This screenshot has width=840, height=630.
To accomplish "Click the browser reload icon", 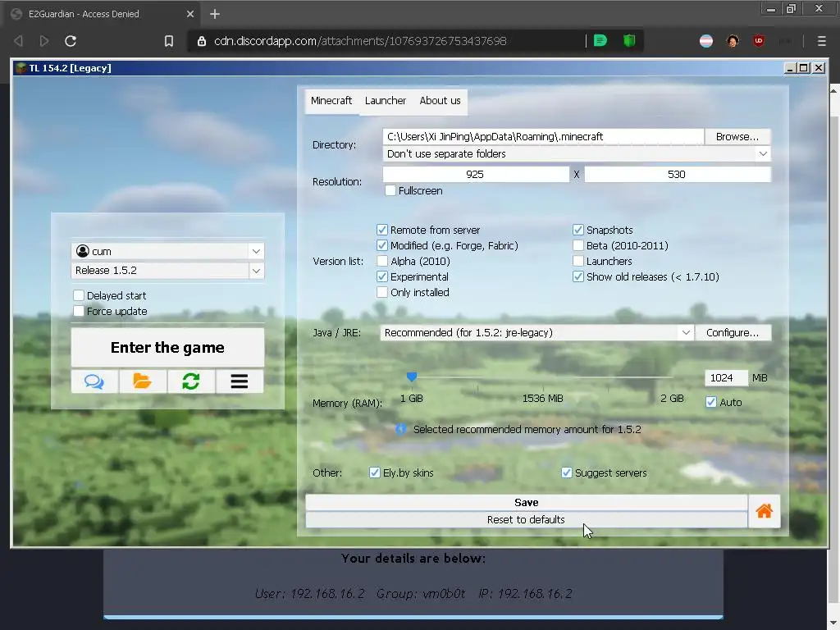I will 71,41.
